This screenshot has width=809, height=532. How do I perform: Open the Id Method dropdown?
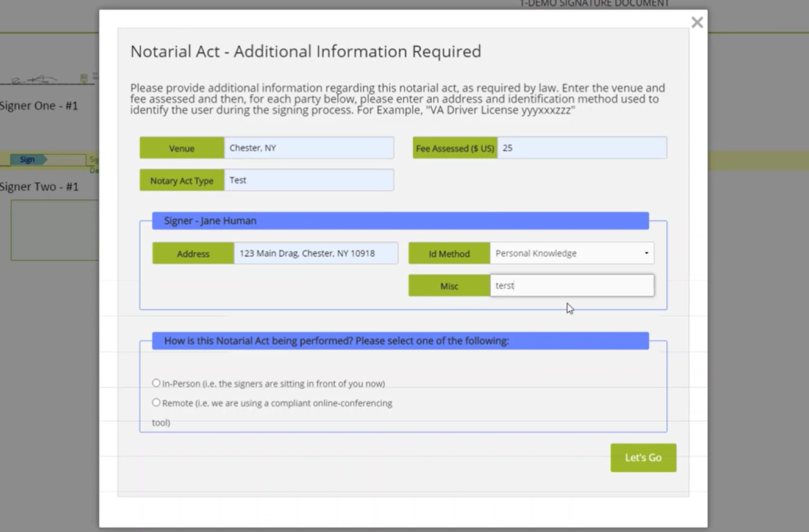click(571, 254)
